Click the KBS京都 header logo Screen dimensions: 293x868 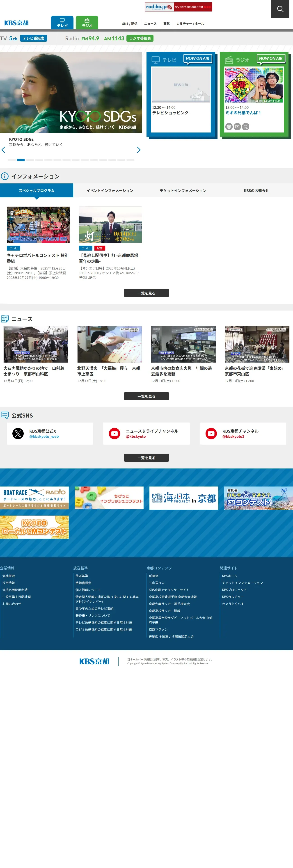(x=16, y=23)
